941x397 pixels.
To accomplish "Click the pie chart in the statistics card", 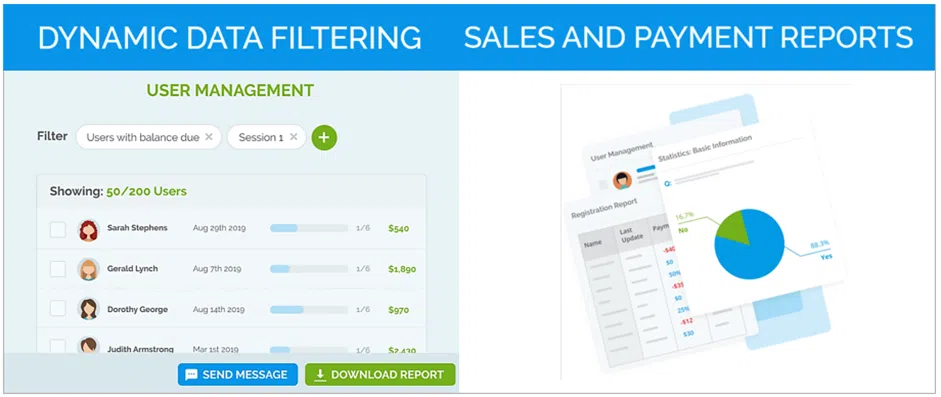I will tap(750, 243).
